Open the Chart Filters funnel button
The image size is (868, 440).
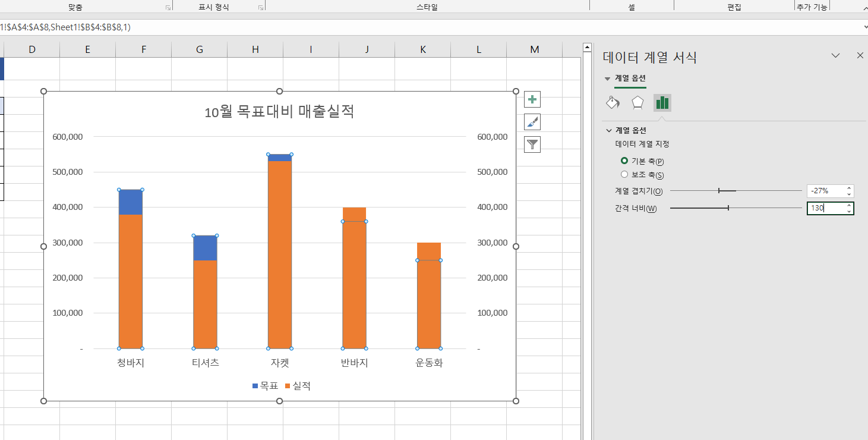(532, 144)
